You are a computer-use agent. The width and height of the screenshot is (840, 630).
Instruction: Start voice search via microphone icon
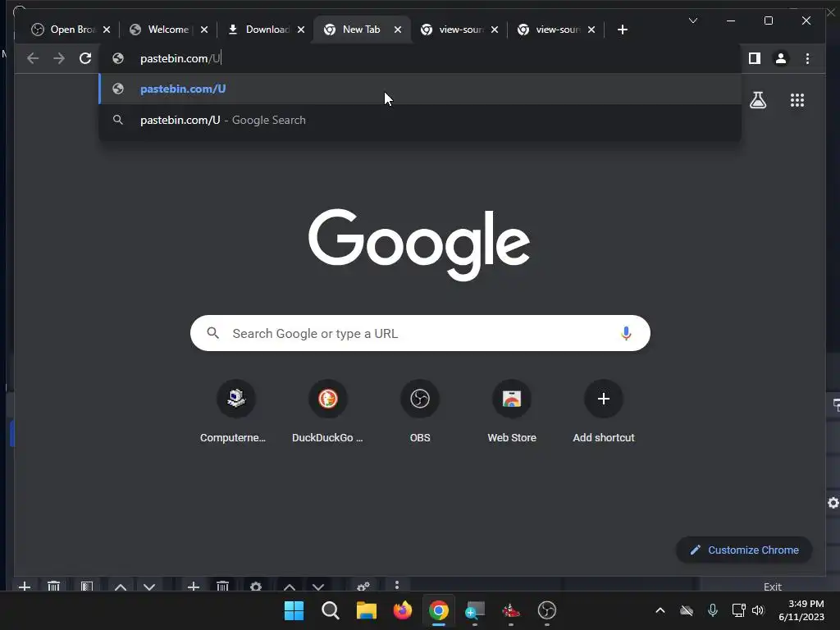pyautogui.click(x=626, y=333)
